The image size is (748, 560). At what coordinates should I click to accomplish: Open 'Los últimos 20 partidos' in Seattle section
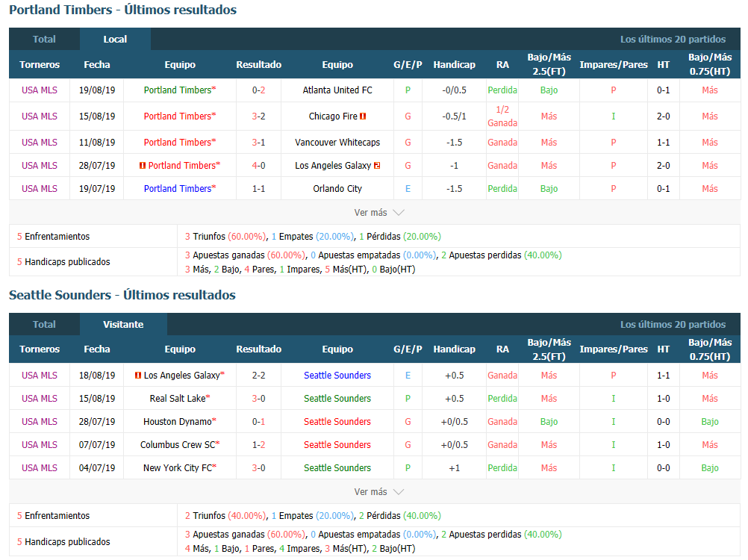tap(673, 324)
